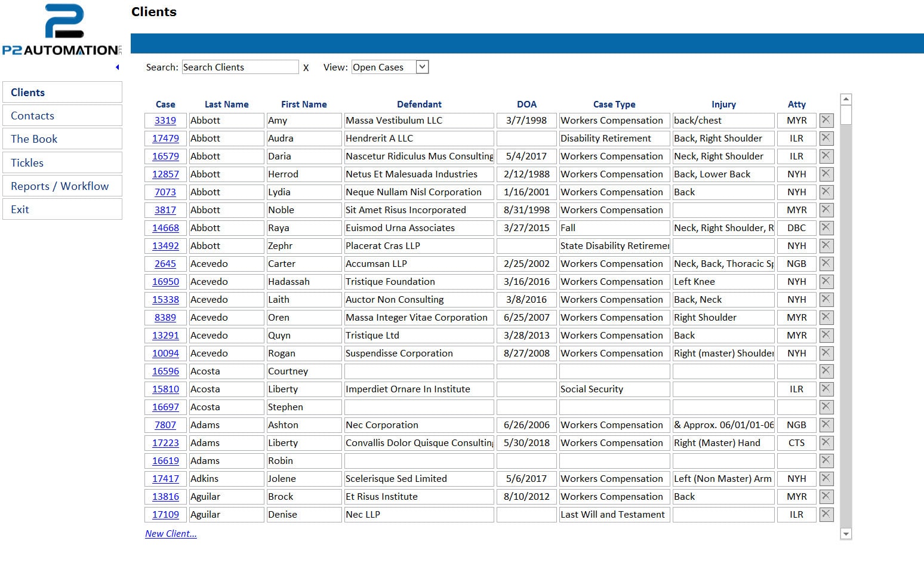This screenshot has width=924, height=578.
Task: Remove Denise Aguilar's case 17109
Action: pyautogui.click(x=826, y=514)
